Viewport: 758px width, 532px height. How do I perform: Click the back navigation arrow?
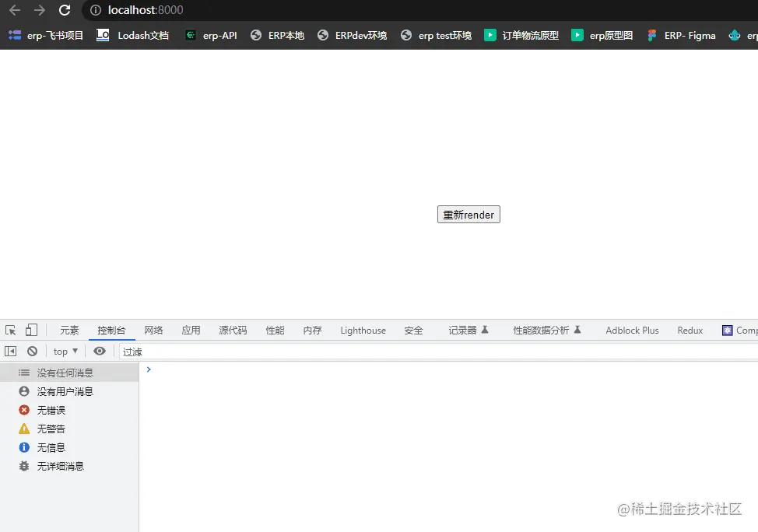tap(14, 10)
